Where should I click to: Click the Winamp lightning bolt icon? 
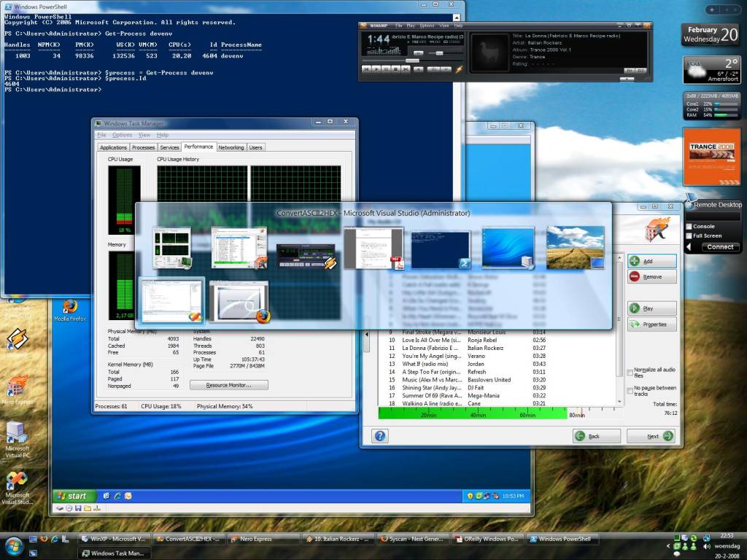(x=459, y=69)
